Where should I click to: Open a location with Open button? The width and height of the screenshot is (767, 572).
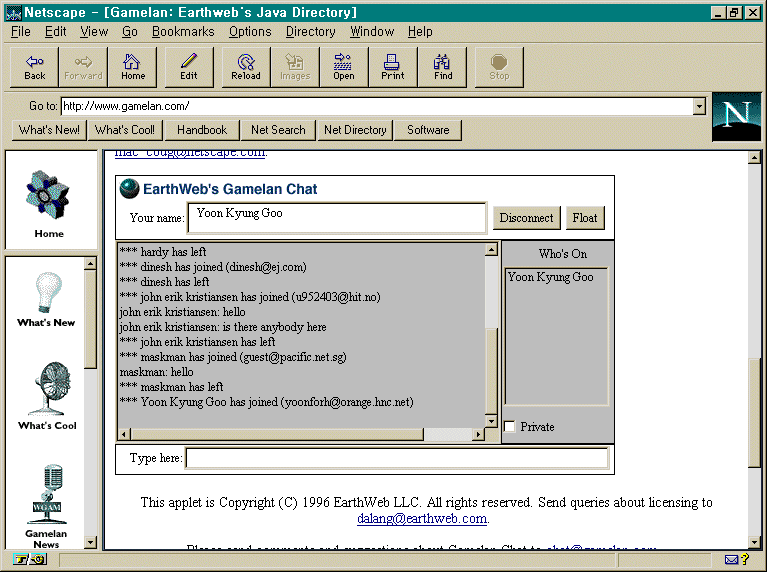344,68
